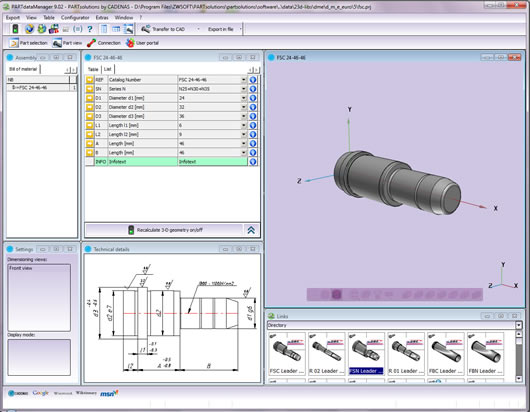Open the Length l1 value dropdown
Viewport: 530px width, 412px height.
pyautogui.click(x=244, y=125)
